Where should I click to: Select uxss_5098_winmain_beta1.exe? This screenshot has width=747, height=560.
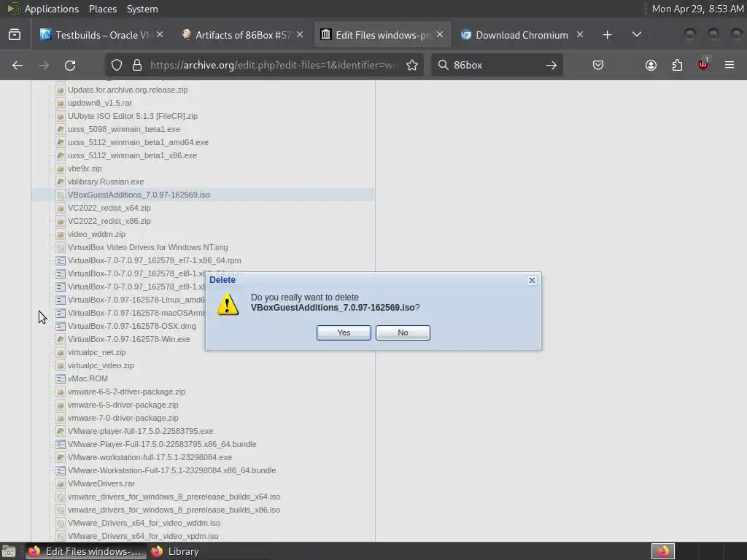click(x=124, y=129)
